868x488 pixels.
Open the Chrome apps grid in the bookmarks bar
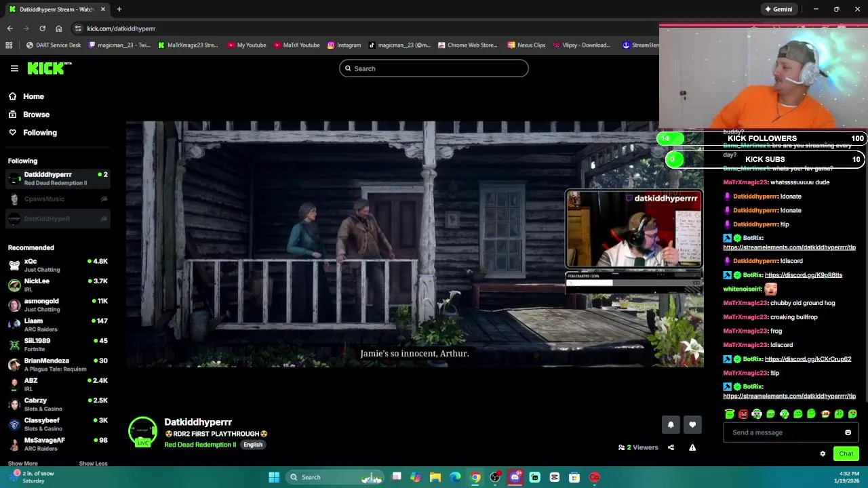pyautogui.click(x=9, y=45)
